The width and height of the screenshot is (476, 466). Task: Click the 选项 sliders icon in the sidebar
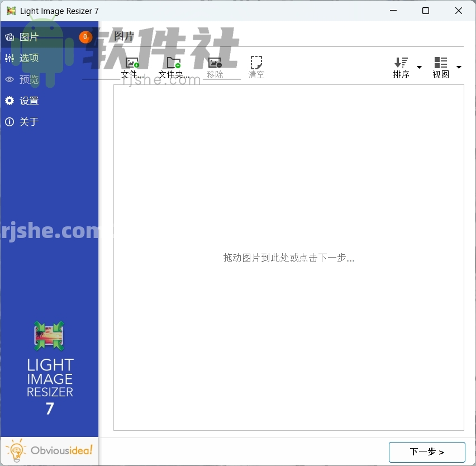[x=8, y=58]
